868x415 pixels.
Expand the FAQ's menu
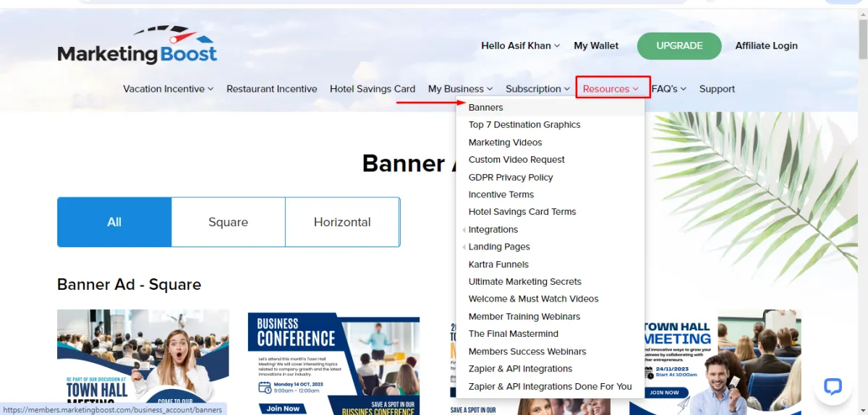tap(669, 89)
